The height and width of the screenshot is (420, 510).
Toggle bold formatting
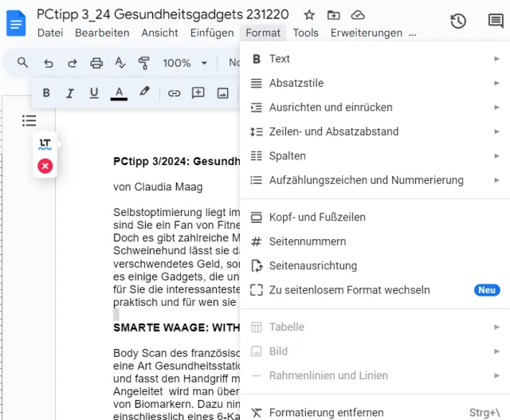46,93
